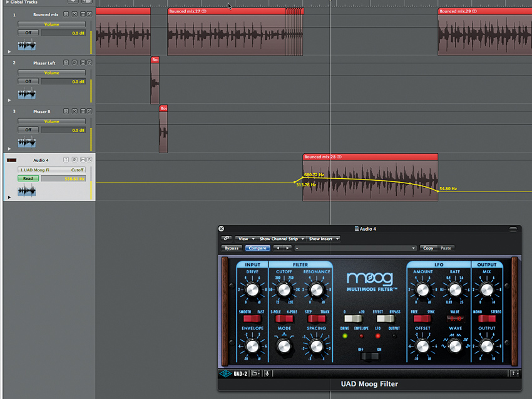Click the filter Mode selector knob
The width and height of the screenshot is (532, 399).
(x=284, y=346)
